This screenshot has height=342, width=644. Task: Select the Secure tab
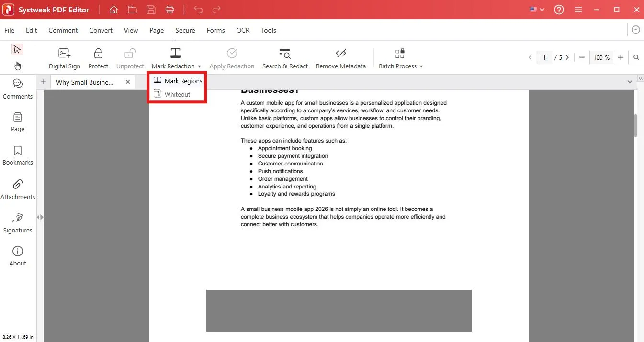185,30
